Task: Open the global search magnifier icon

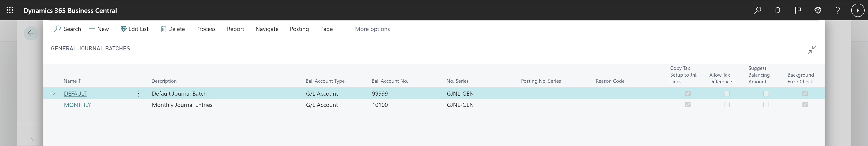Action: tap(757, 10)
